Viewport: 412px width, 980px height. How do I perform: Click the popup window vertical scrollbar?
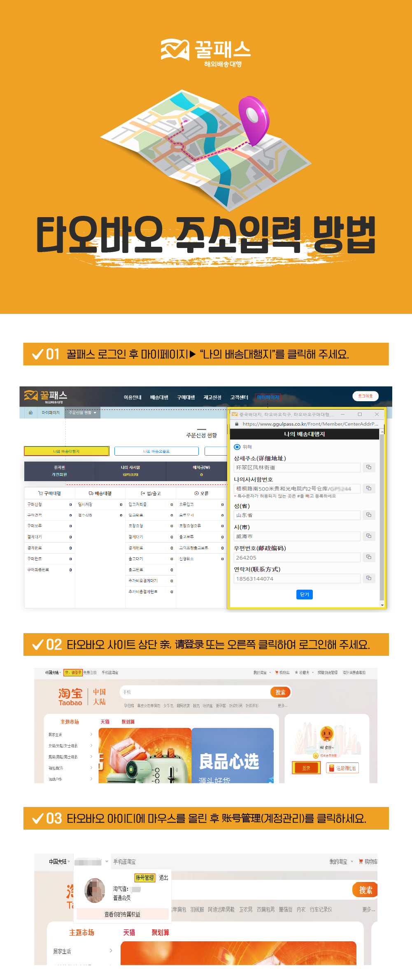pos(382,517)
